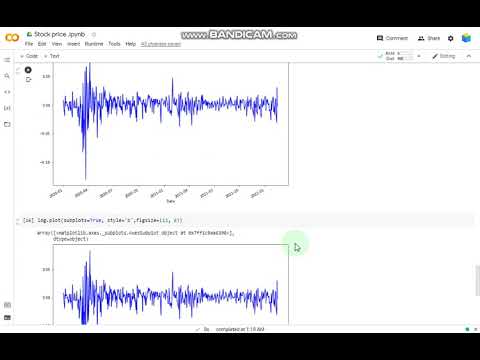Open the Files folder panel
The width and height of the screenshot is (480, 360).
click(7, 124)
